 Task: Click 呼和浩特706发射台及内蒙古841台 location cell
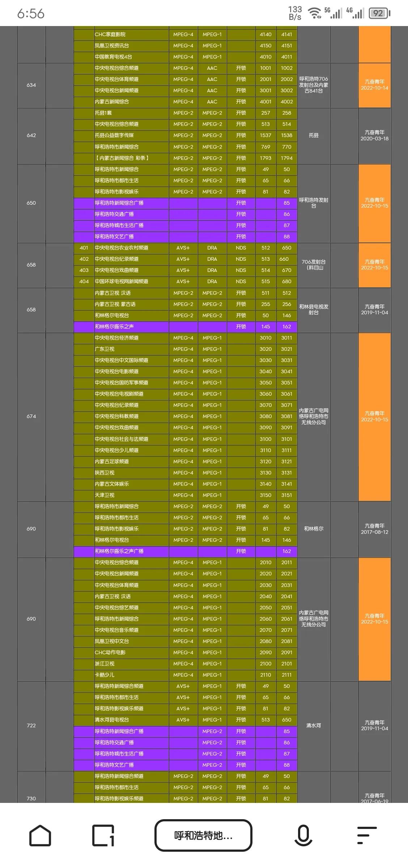(314, 85)
